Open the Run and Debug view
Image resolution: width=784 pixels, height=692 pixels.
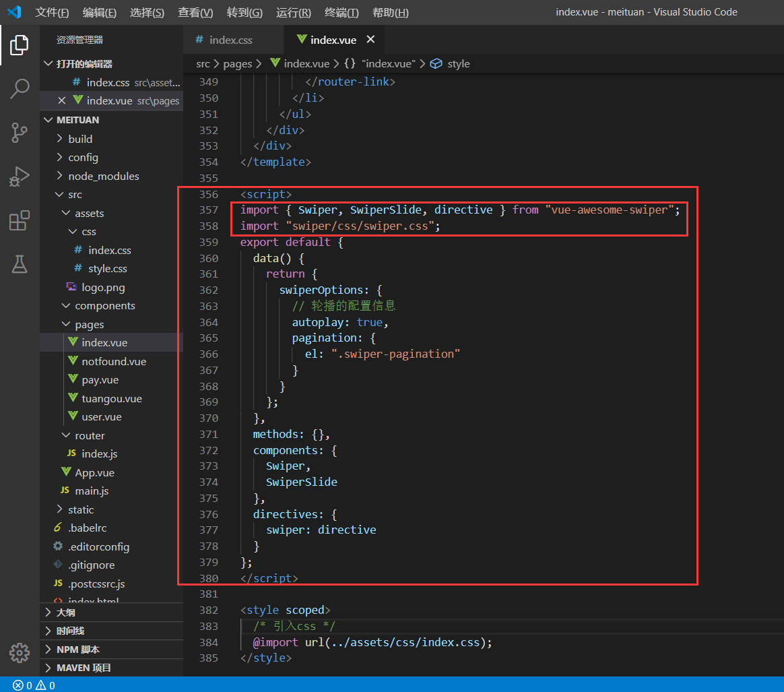point(19,176)
